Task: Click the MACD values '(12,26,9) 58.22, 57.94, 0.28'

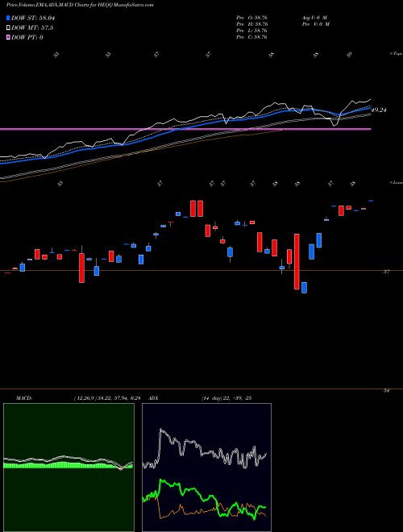Action: pyautogui.click(x=107, y=398)
